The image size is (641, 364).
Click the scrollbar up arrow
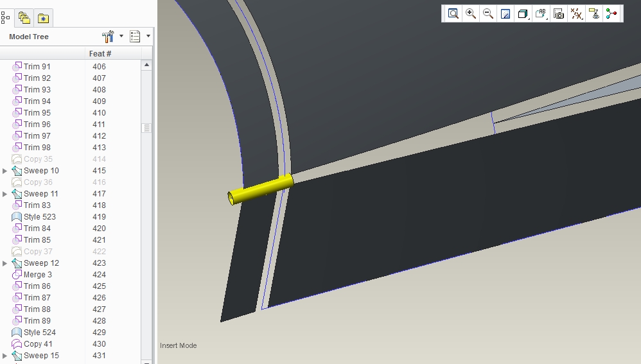[x=146, y=65]
